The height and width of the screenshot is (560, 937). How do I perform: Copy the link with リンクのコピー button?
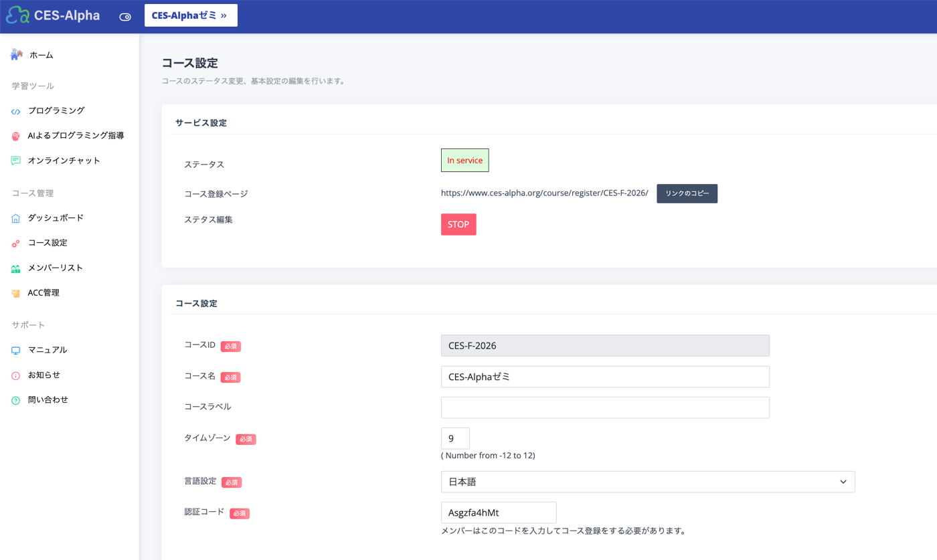coord(687,193)
